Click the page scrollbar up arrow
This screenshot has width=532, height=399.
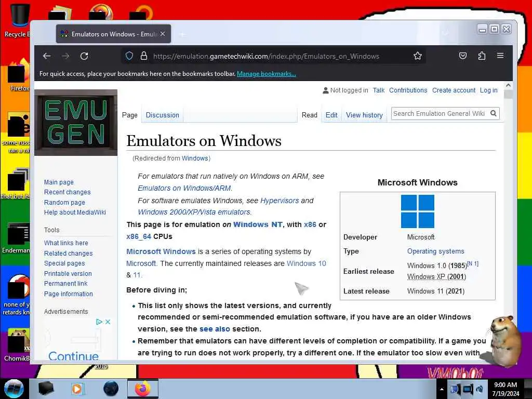[x=508, y=86]
